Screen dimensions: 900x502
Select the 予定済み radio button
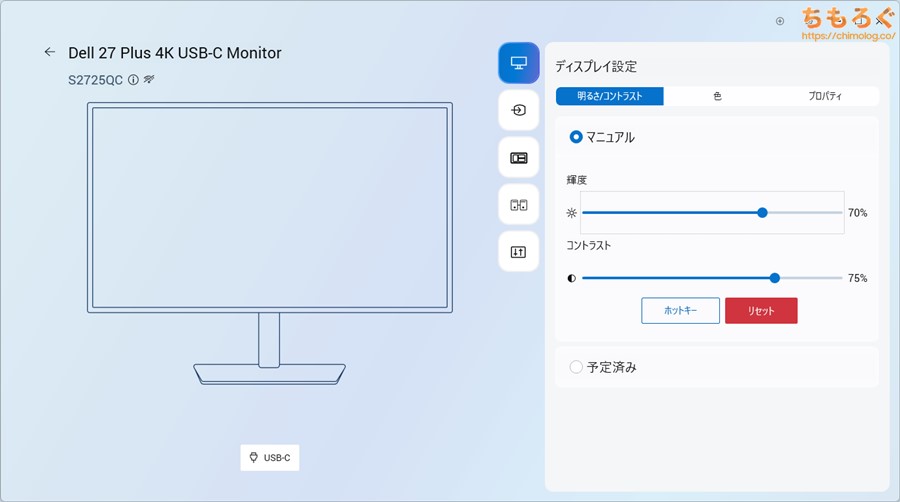(x=576, y=367)
